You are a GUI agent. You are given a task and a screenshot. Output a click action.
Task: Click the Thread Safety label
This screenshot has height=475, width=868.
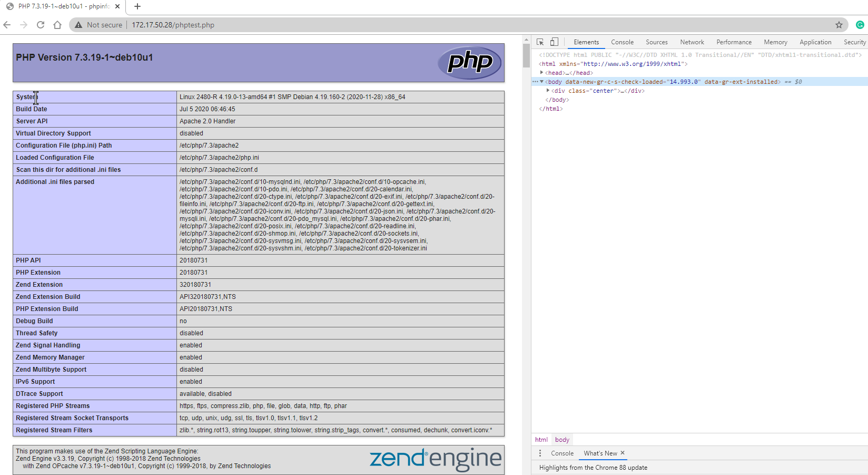click(37, 333)
